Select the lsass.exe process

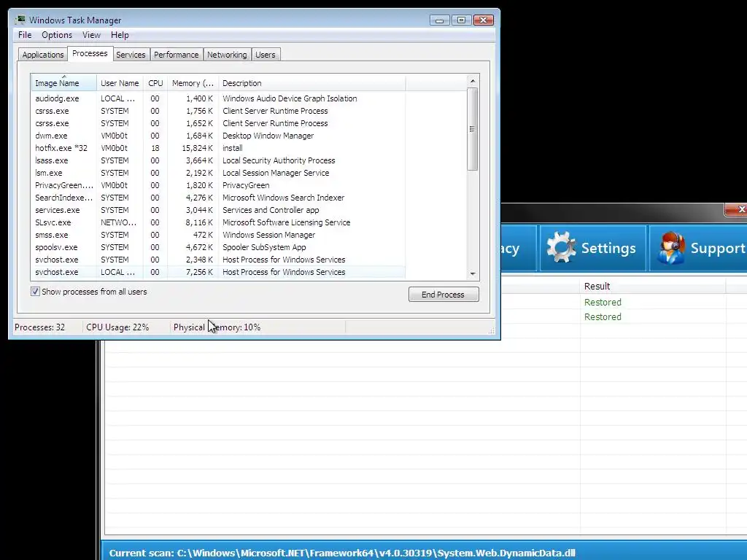click(218, 160)
